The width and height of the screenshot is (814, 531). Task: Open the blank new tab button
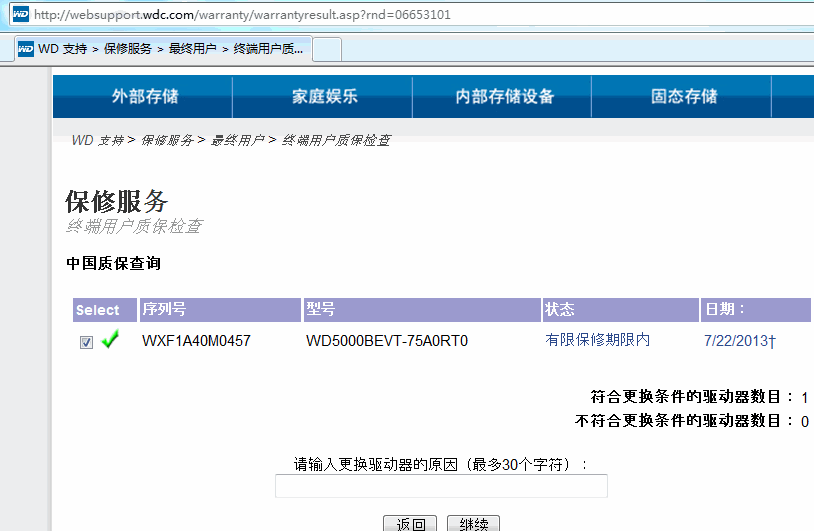(328, 49)
